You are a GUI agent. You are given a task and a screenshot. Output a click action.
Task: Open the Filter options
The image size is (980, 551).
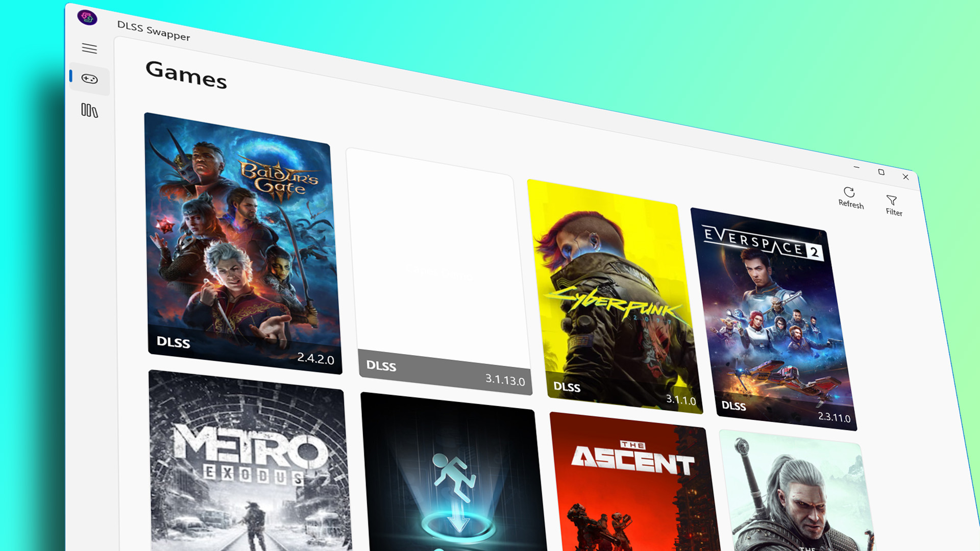(894, 206)
